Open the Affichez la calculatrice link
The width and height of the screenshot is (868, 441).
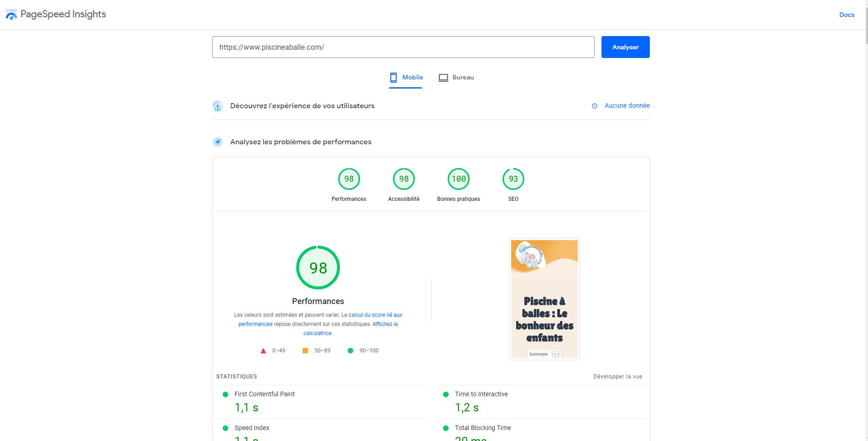click(350, 329)
